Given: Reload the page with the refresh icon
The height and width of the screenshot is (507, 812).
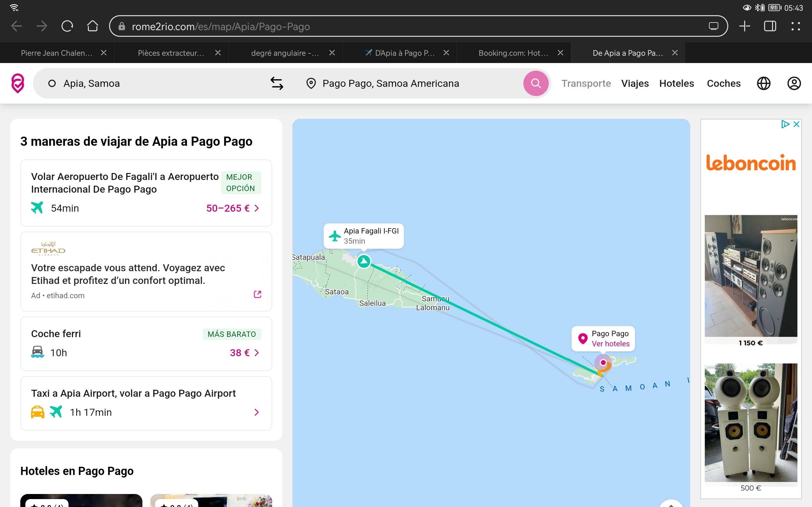Looking at the screenshot, I should pyautogui.click(x=67, y=26).
